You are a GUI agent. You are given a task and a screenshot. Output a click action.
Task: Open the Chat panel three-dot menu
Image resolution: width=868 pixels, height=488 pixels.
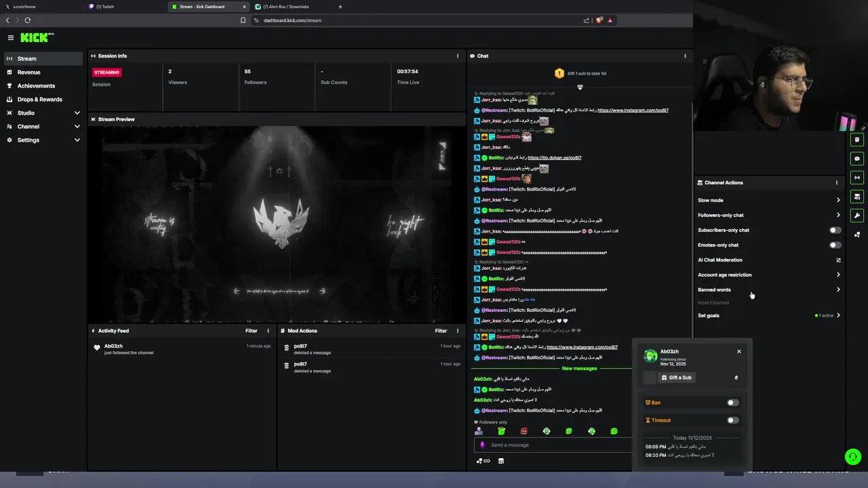pyautogui.click(x=685, y=56)
